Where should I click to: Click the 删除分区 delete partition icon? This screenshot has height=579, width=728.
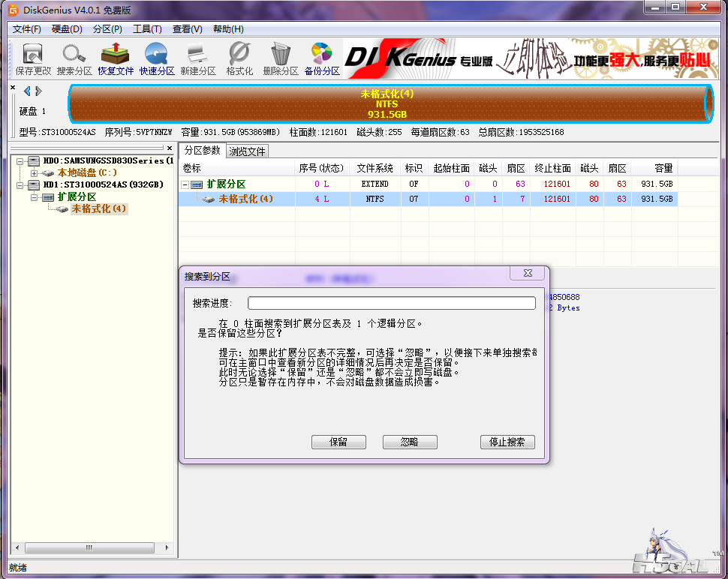[x=281, y=59]
